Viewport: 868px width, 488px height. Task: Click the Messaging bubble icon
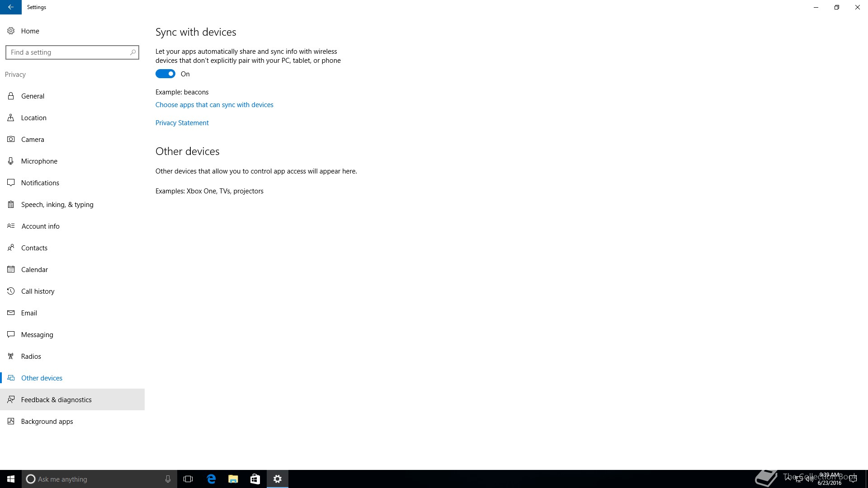pyautogui.click(x=11, y=334)
